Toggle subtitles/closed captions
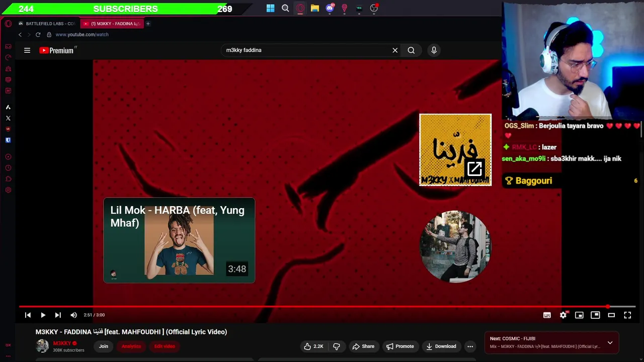The image size is (644, 362). pyautogui.click(x=547, y=315)
